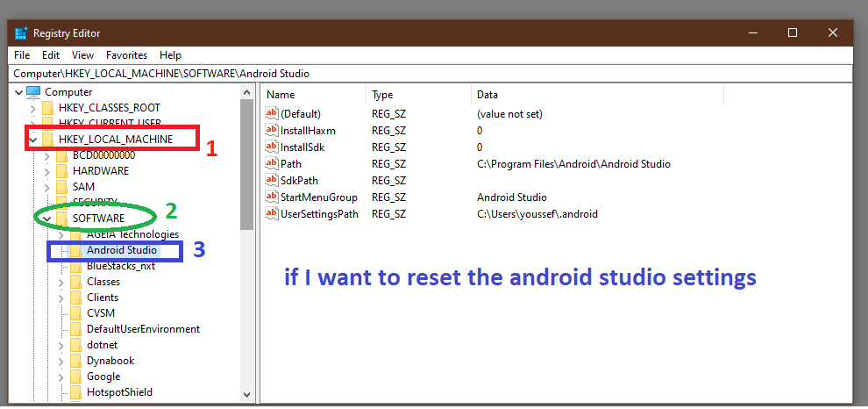Expand the Clients key
868x409 pixels.
[x=62, y=298]
